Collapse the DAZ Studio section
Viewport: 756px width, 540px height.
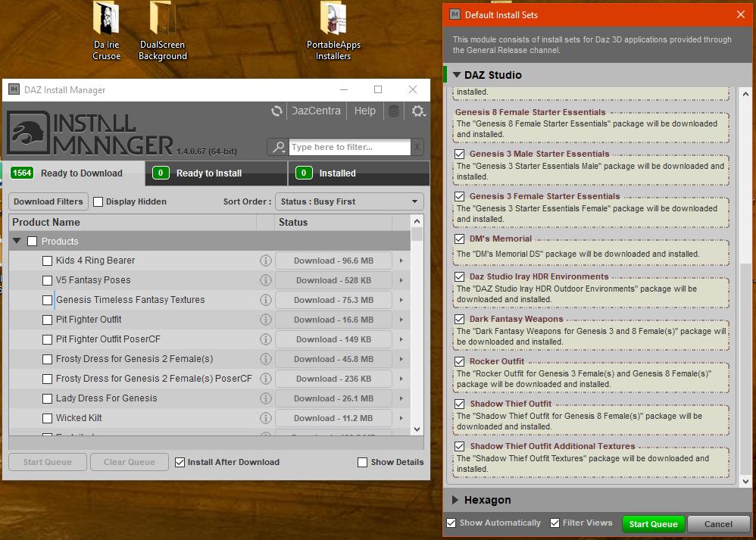[x=457, y=75]
